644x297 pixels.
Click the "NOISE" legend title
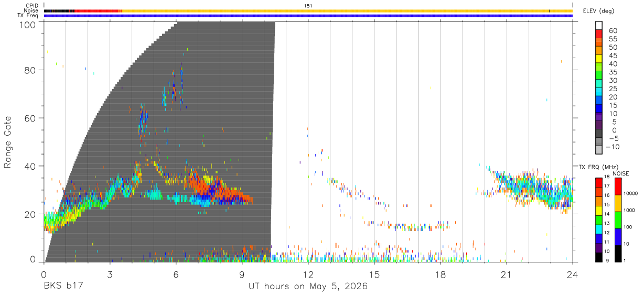tap(621, 173)
